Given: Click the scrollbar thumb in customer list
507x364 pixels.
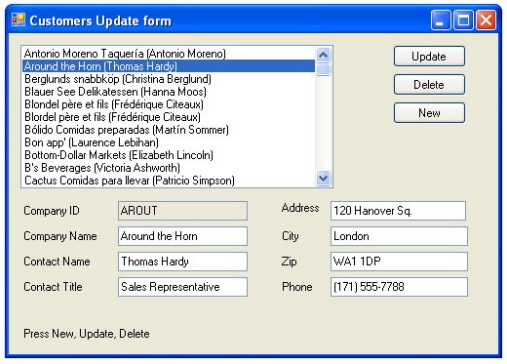Looking at the screenshot, I should click(x=323, y=69).
